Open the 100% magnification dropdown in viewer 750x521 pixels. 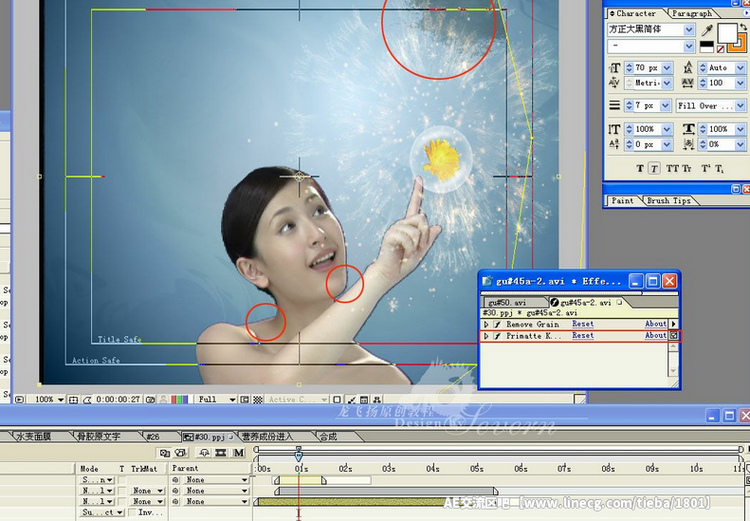pos(61,399)
